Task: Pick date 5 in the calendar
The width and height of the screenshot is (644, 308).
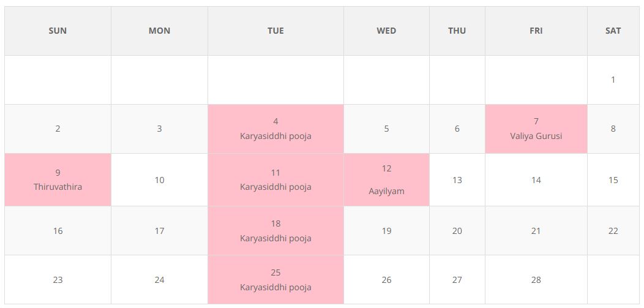Action: [386, 129]
